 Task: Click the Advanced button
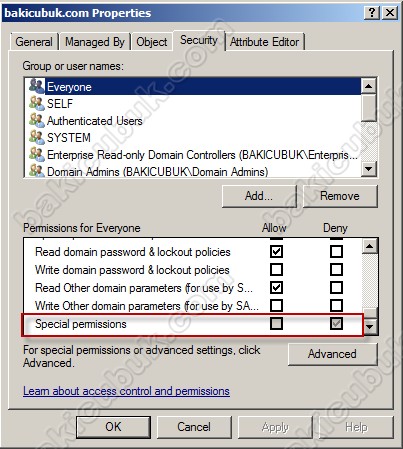coord(332,354)
